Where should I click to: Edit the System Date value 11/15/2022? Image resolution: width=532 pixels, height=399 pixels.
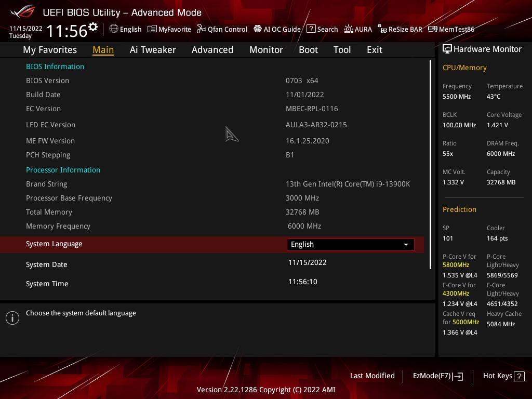click(308, 262)
